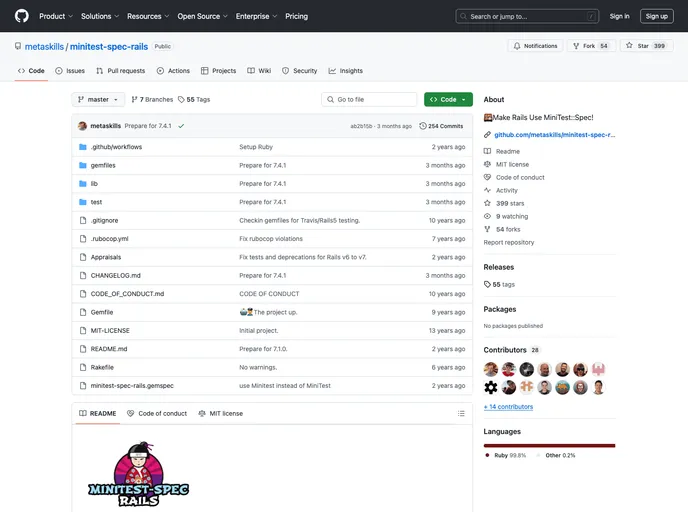Select the README tab below the files

[97, 414]
